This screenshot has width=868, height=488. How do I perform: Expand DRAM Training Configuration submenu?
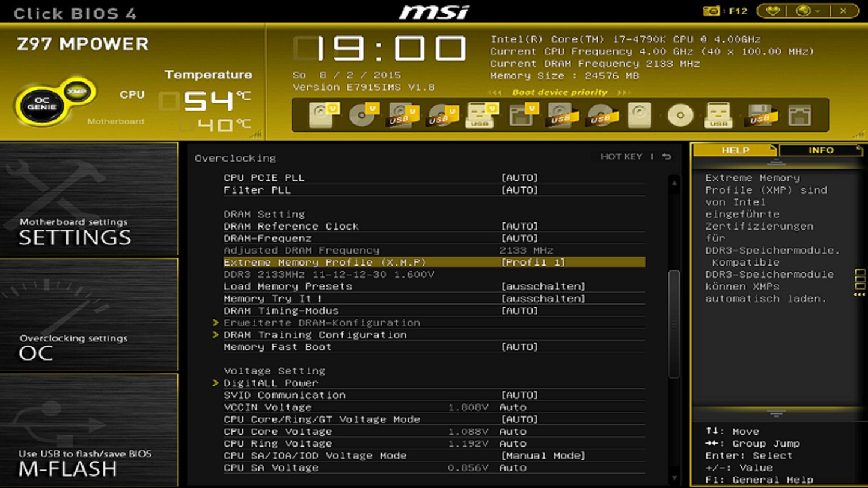click(315, 335)
